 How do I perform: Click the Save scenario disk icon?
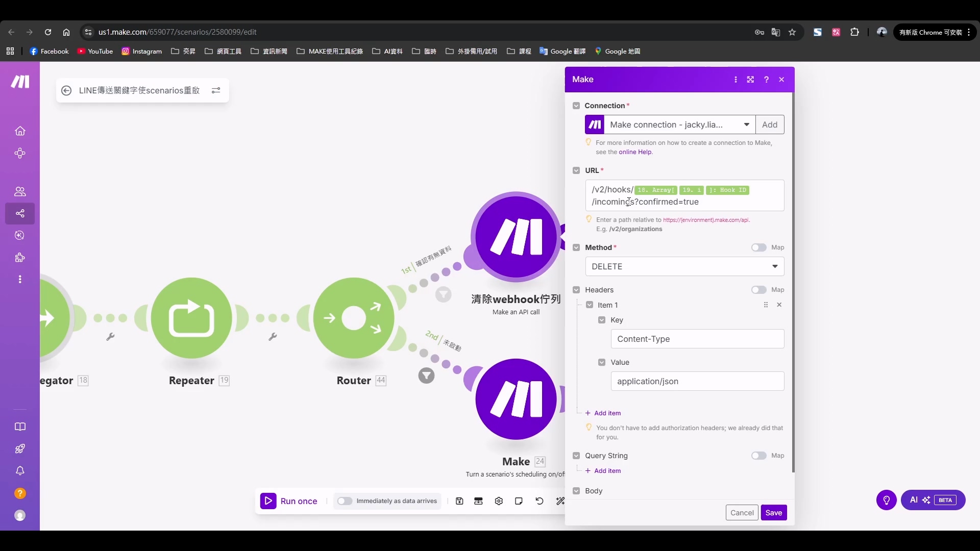pyautogui.click(x=459, y=502)
